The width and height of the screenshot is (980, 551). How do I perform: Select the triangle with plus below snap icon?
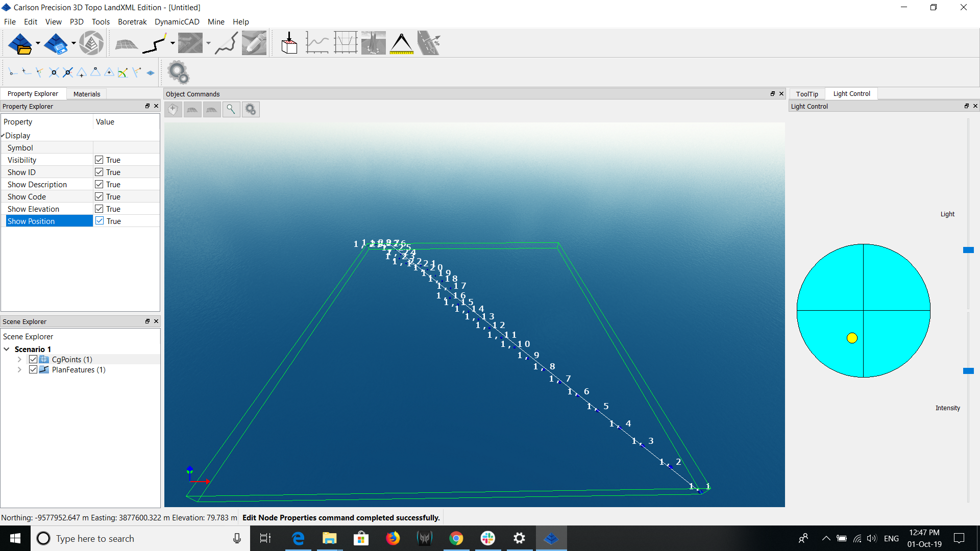[81, 72]
